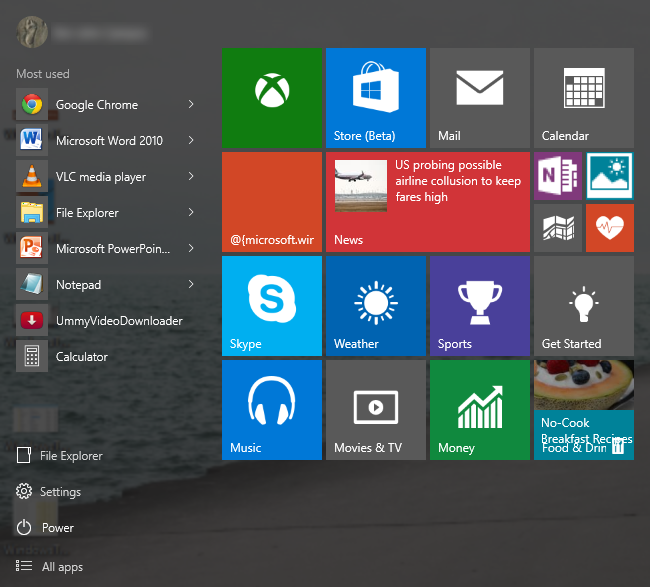
Task: Open the orange @{microsoft.wir tile
Action: pos(272,202)
